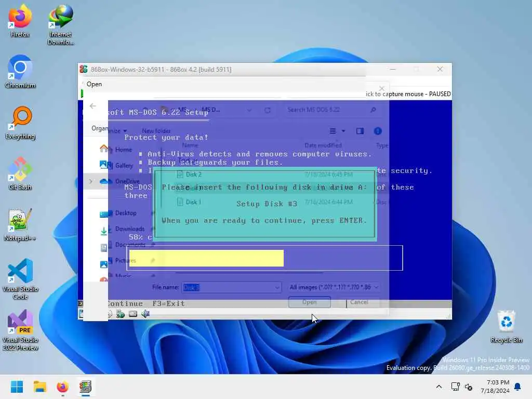Click the Cancel button in the dialog
Viewport: 532px width, 399px height.
(359, 302)
